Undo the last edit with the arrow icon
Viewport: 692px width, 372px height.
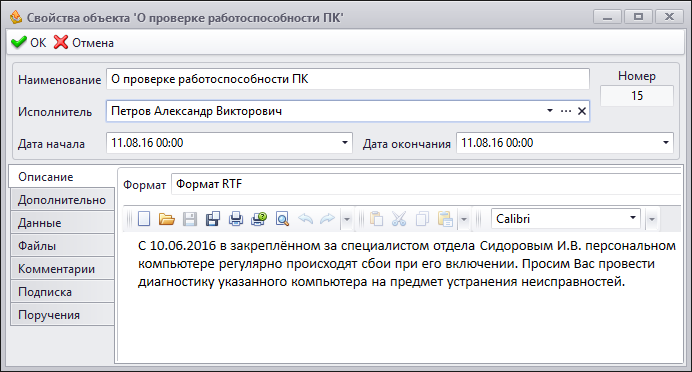[305, 218]
